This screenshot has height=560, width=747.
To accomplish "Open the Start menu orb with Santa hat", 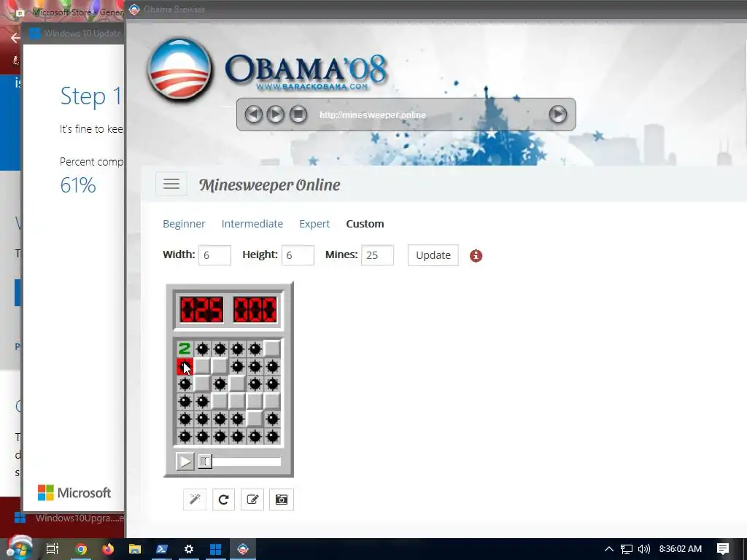I will (20, 548).
